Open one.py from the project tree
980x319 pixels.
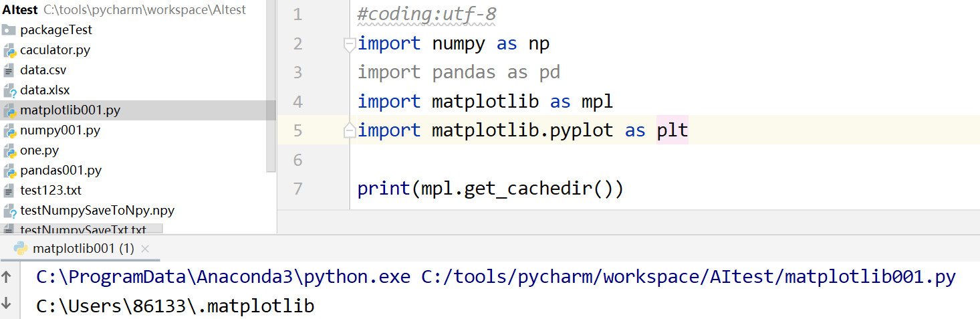click(39, 150)
